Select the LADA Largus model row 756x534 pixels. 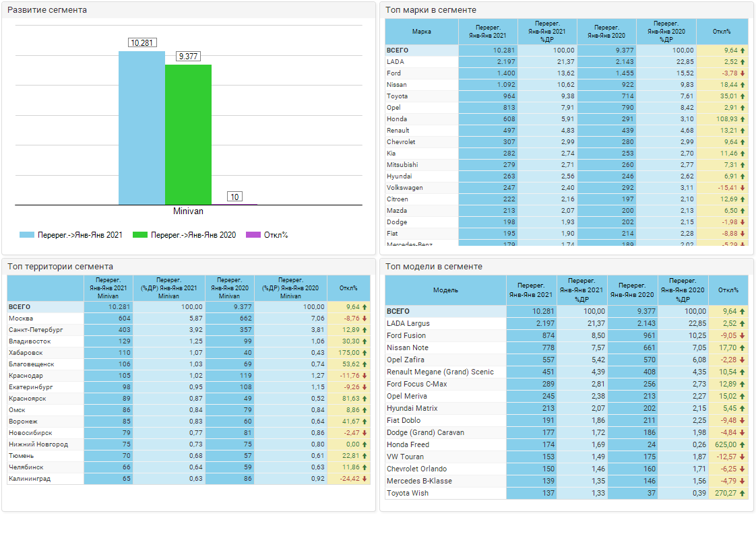tap(408, 323)
